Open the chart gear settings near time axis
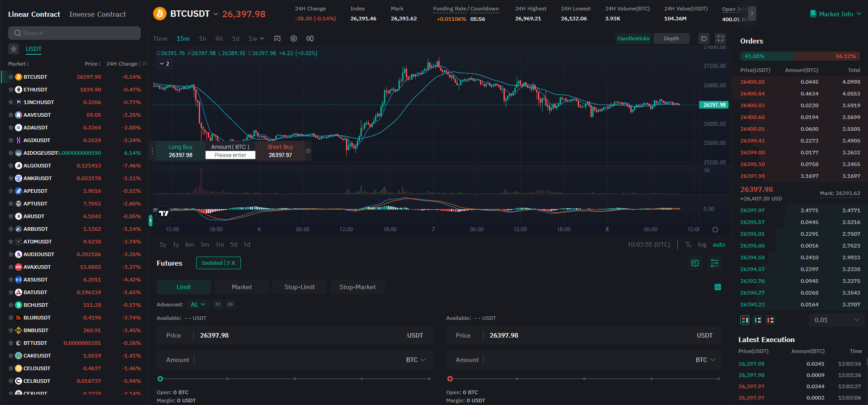The image size is (868, 405). 715,229
